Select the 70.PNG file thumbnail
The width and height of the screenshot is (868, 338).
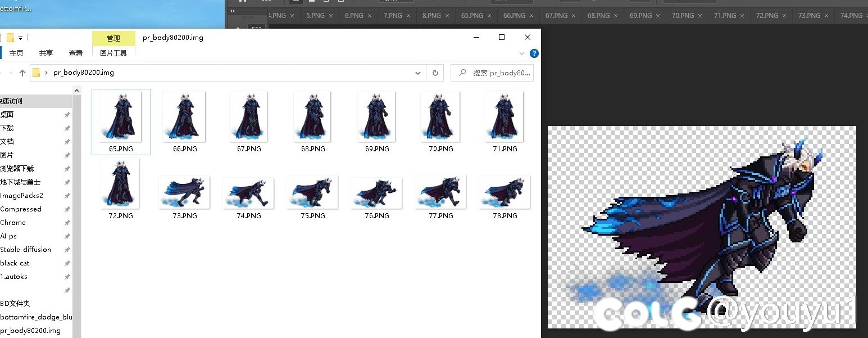[x=441, y=116]
